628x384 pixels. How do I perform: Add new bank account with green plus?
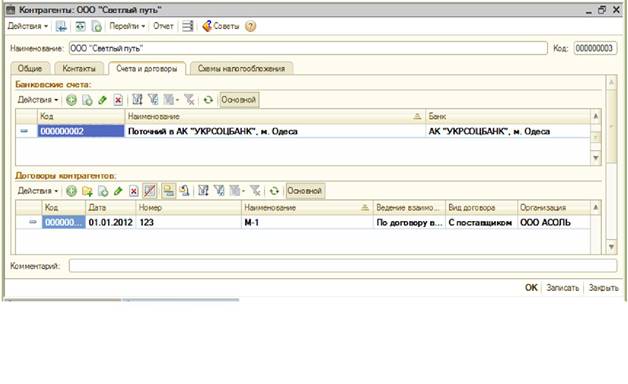click(71, 100)
